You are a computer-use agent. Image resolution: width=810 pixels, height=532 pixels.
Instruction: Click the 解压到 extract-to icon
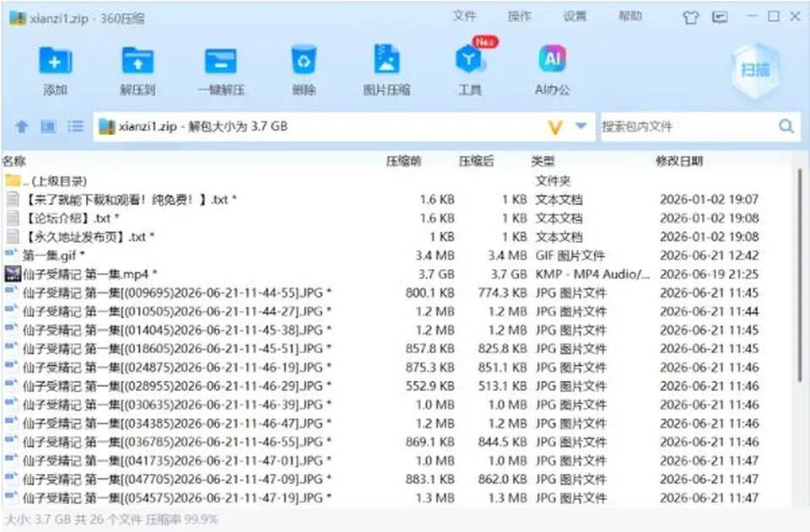coord(138,61)
